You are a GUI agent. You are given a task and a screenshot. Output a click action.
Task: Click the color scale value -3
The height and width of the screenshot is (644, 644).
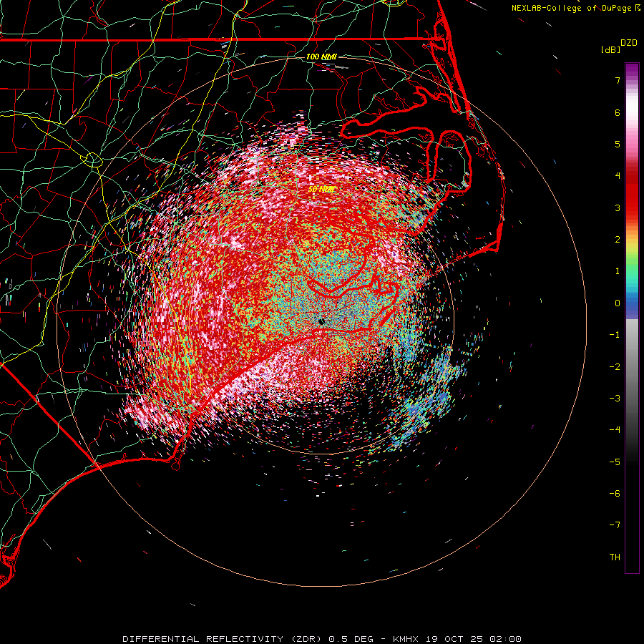pyautogui.click(x=615, y=398)
